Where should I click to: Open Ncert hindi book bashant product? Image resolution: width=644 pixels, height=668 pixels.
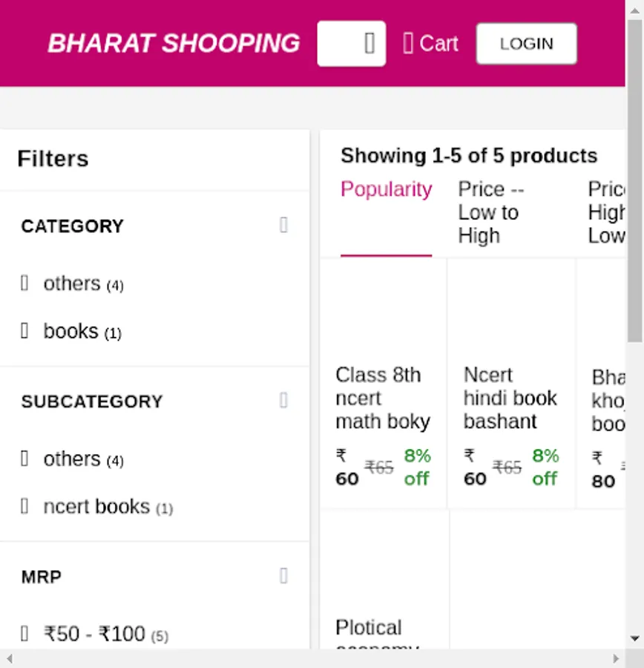coord(510,398)
